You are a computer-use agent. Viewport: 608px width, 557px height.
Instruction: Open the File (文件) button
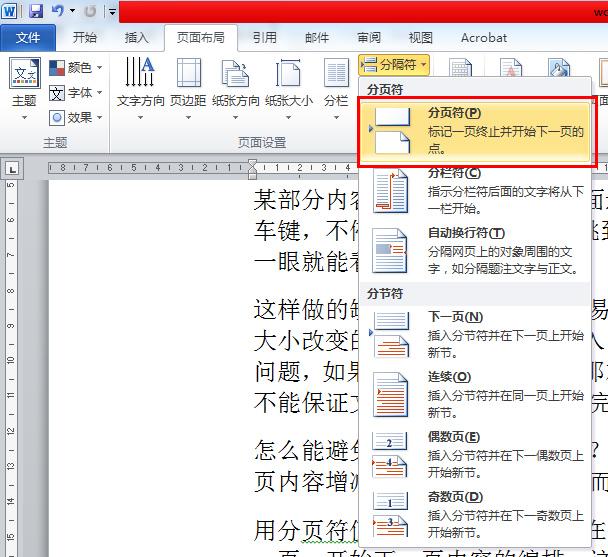coord(28,38)
